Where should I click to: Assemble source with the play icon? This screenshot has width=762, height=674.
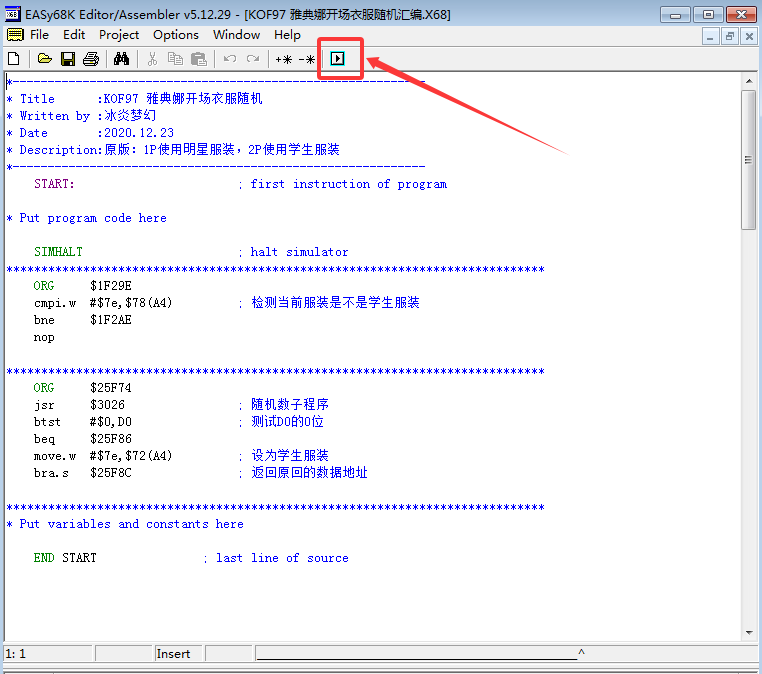337,59
